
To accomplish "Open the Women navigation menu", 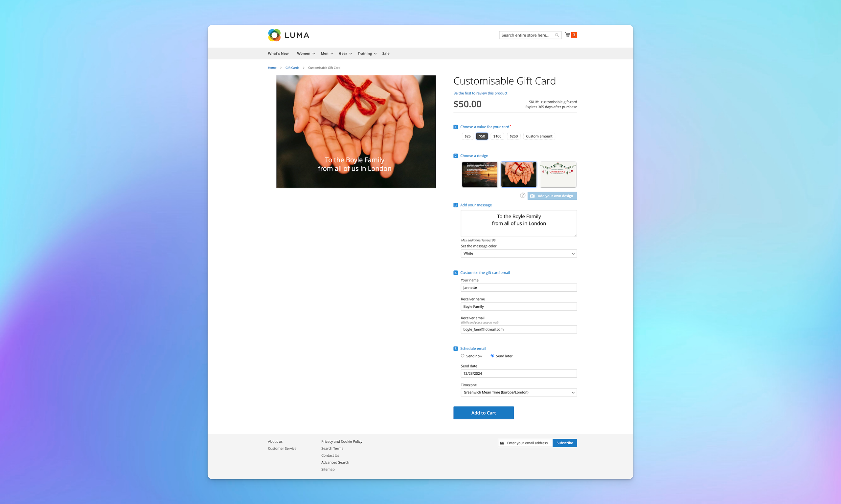I will pos(303,53).
